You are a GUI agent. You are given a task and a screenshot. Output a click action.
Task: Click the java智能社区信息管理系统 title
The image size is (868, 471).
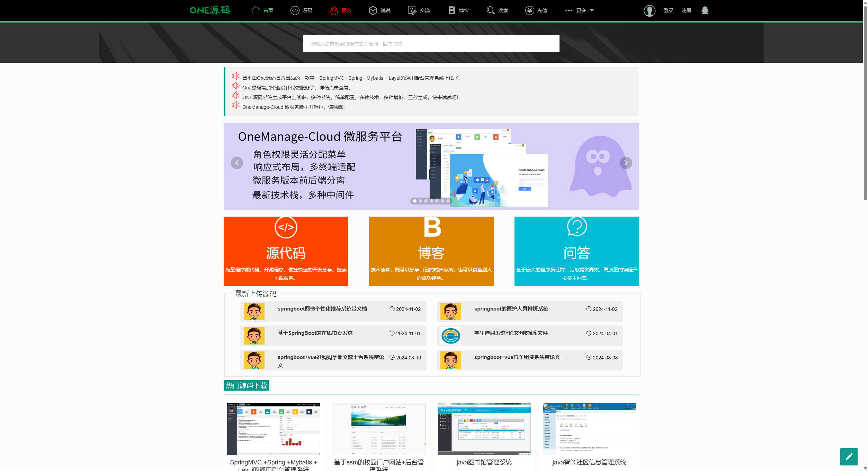coord(589,462)
